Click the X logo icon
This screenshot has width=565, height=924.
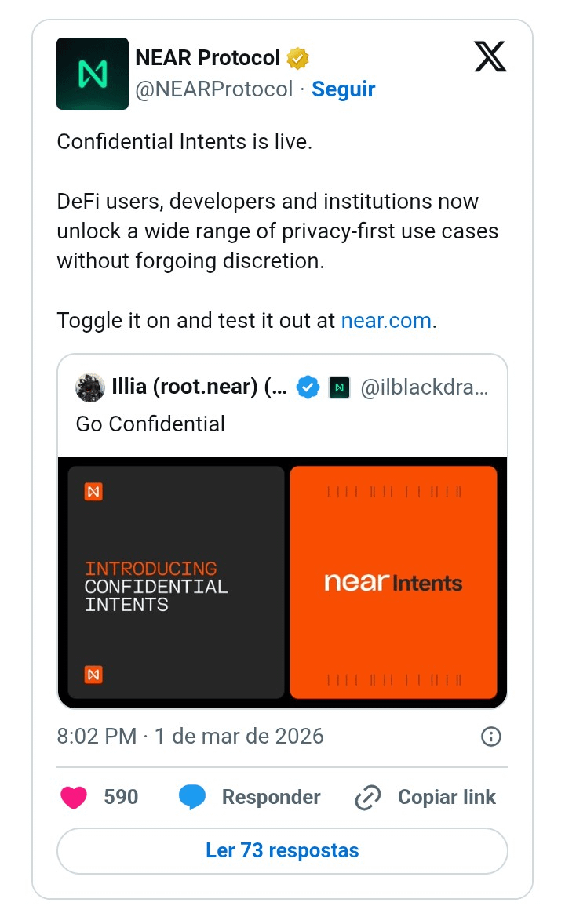pos(490,57)
